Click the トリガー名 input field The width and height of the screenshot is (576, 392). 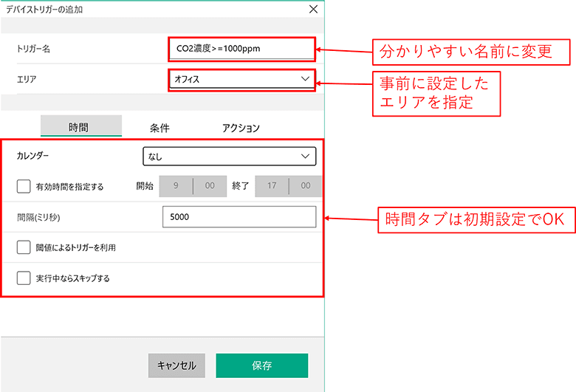pos(241,49)
